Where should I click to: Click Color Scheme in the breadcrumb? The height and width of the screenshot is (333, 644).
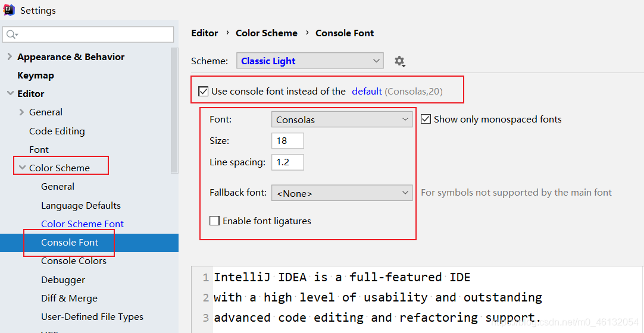point(267,33)
